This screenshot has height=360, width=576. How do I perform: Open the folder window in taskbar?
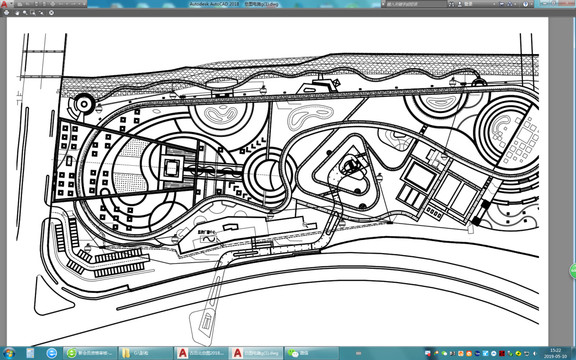(145, 353)
